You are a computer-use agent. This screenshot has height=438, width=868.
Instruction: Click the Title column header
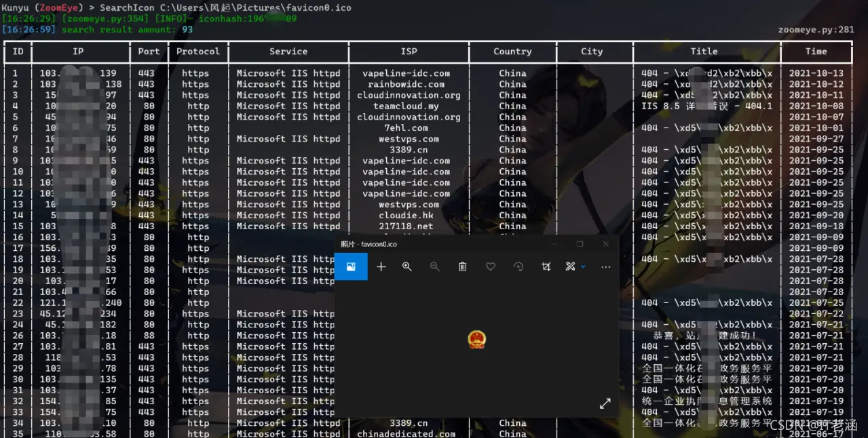point(704,52)
